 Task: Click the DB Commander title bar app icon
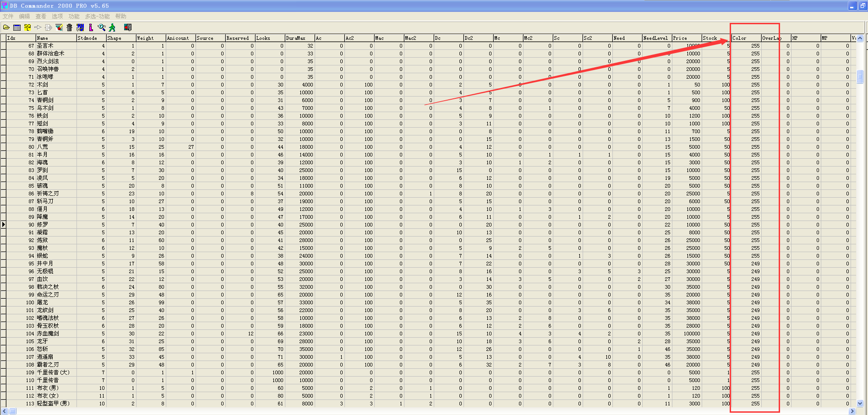click(x=5, y=5)
